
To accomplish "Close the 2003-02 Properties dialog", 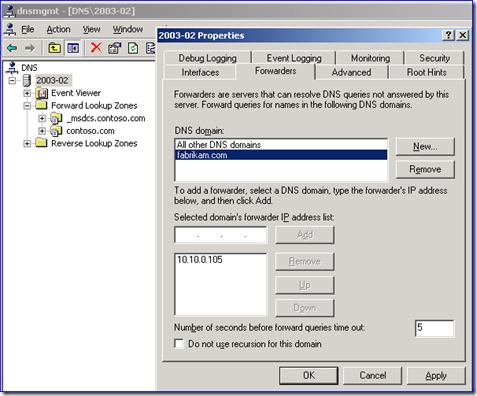I will (463, 35).
